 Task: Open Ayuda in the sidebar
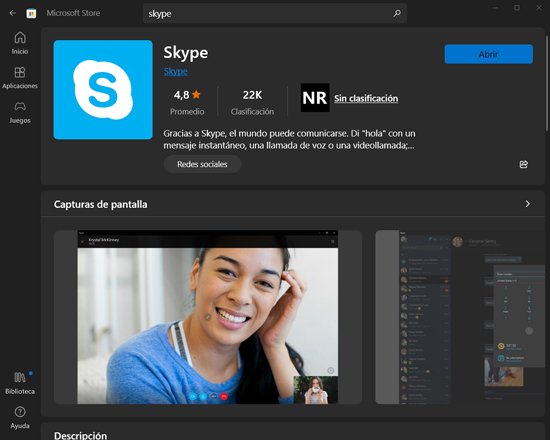coord(20,418)
